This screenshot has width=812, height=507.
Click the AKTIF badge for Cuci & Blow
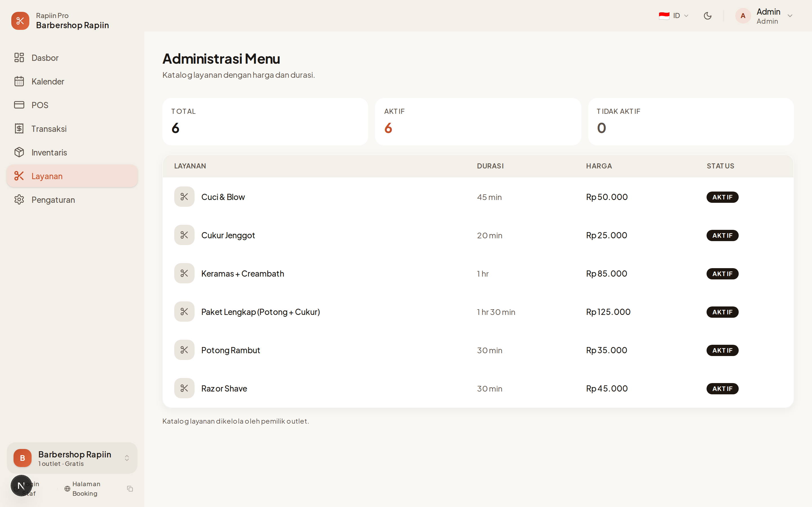tap(722, 197)
